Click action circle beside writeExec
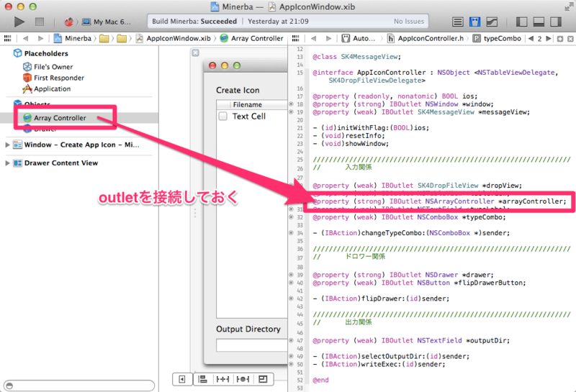576x392 pixels. 291,364
